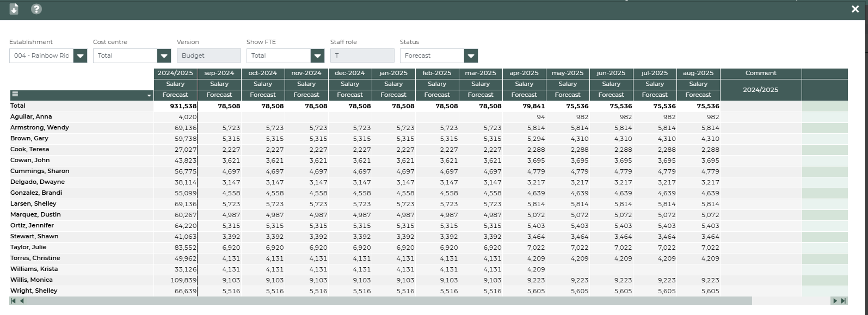Click Aguilar, Anna's sep-2024 salary cell
868x315 pixels.
pyautogui.click(x=219, y=117)
